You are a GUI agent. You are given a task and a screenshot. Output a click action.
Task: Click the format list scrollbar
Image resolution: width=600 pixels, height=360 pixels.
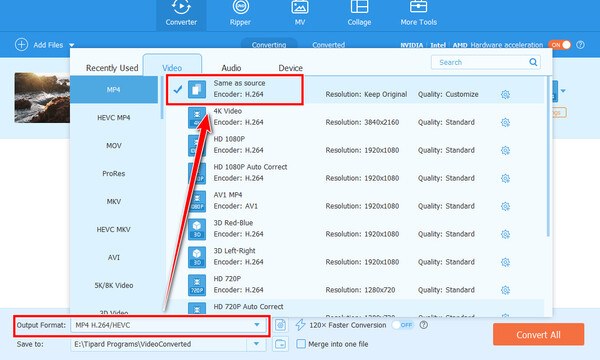pyautogui.click(x=549, y=156)
